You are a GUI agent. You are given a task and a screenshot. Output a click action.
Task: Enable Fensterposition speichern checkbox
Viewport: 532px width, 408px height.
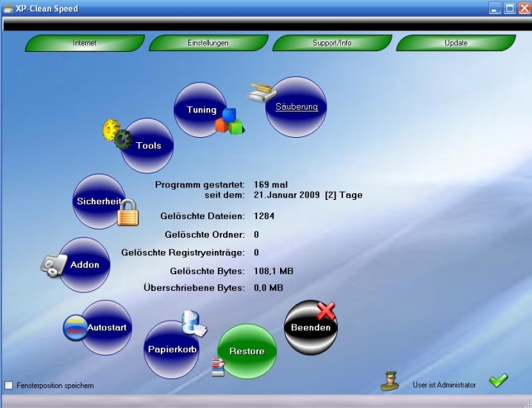(9, 386)
